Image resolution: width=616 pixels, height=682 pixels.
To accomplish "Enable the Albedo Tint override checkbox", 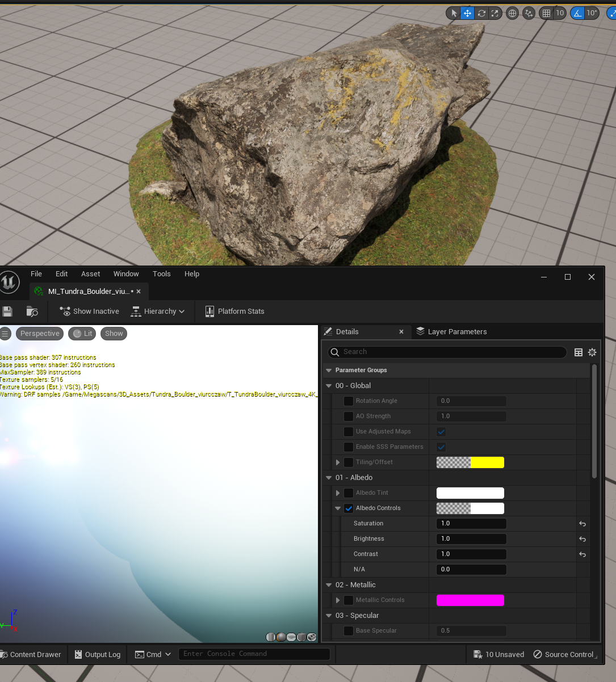I will tap(349, 493).
